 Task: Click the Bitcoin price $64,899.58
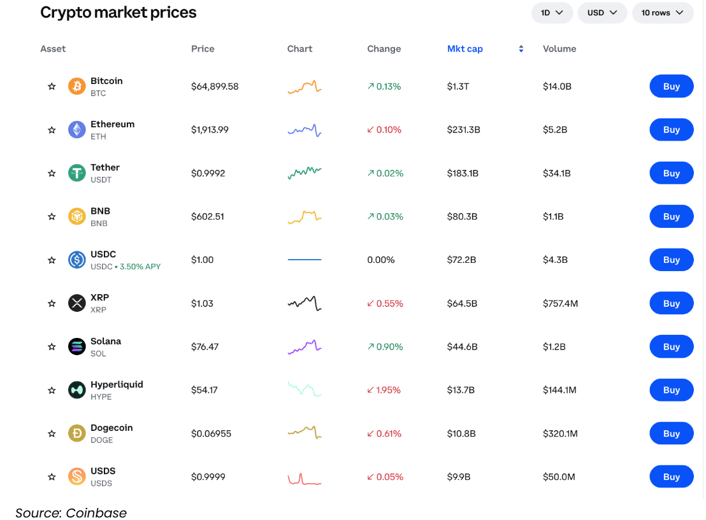coord(215,86)
